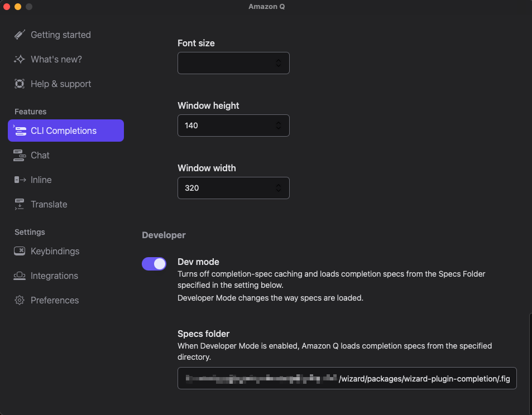The image size is (532, 415).
Task: Go to Preferences settings page
Action: pos(55,300)
